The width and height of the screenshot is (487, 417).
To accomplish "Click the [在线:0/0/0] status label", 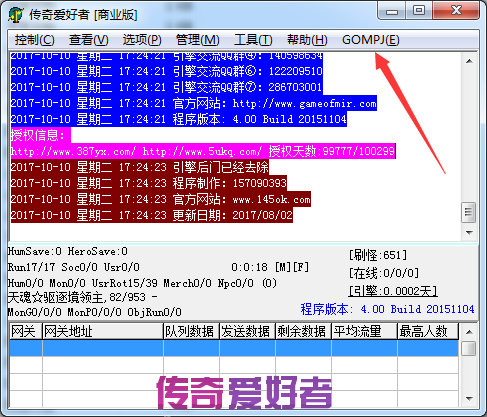I will point(384,273).
